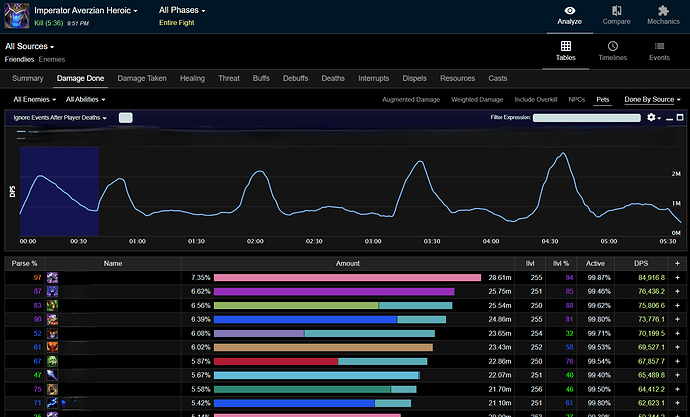This screenshot has height=417, width=690.
Task: Switch to the Healing tab
Action: [x=192, y=77]
